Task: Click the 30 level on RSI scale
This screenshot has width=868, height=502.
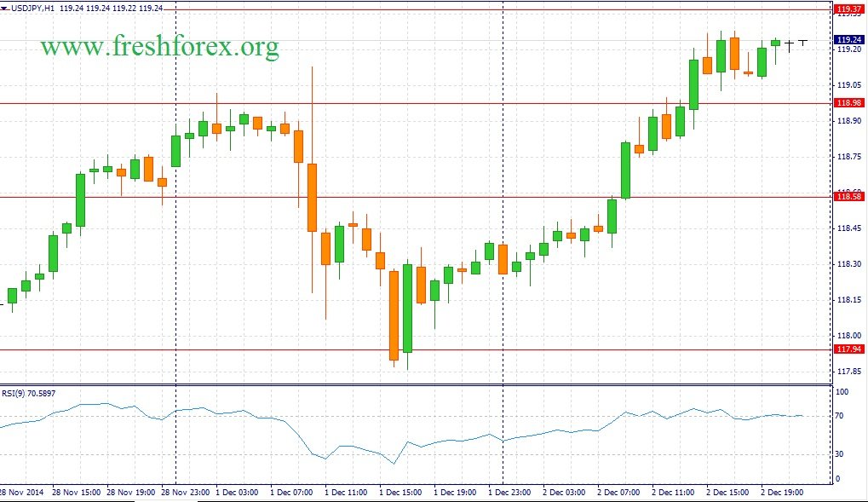Action: click(840, 453)
